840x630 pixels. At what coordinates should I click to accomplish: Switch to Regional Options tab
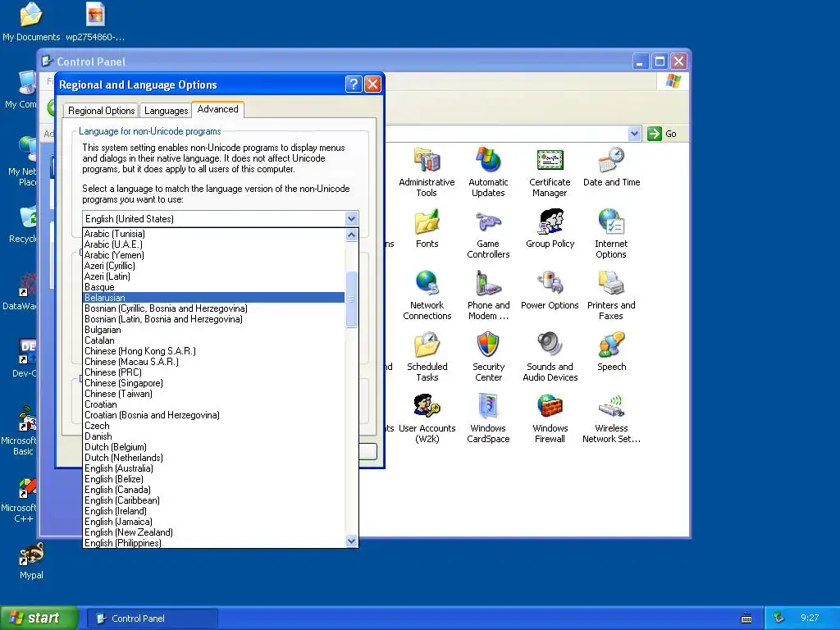(101, 111)
